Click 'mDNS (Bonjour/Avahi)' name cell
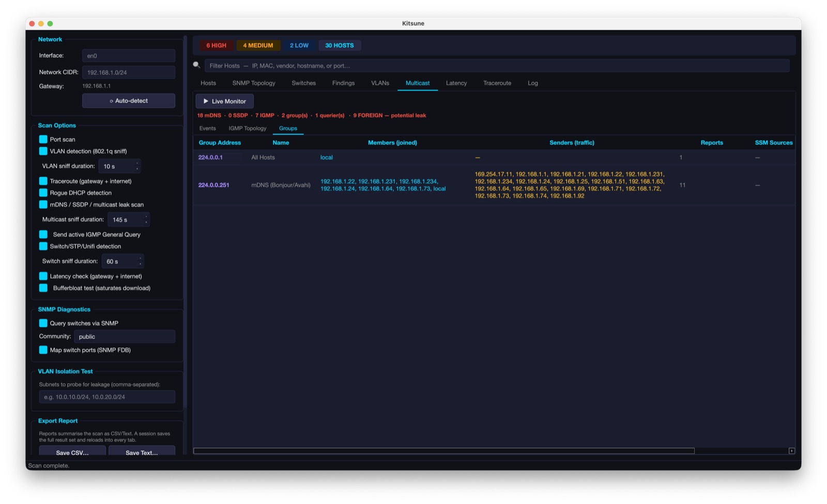 coord(281,185)
